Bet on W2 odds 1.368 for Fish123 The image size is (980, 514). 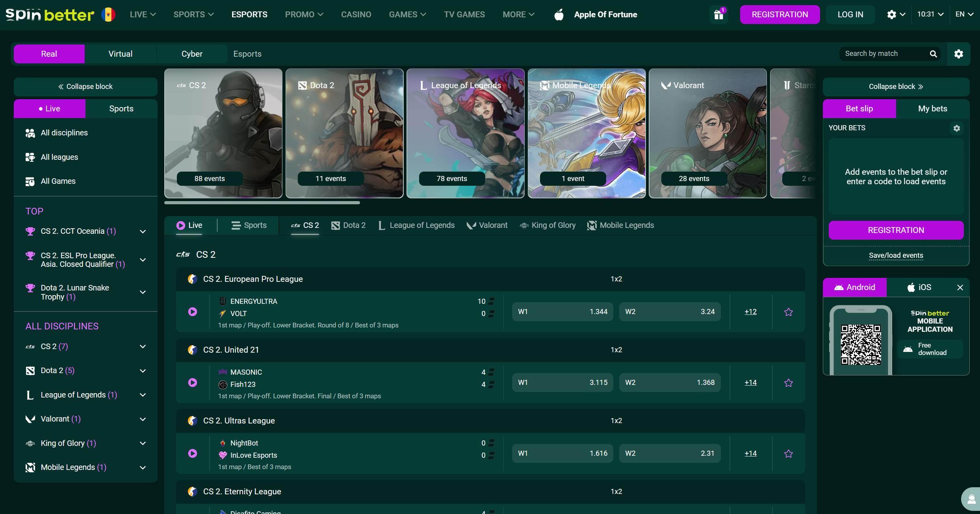tap(670, 383)
